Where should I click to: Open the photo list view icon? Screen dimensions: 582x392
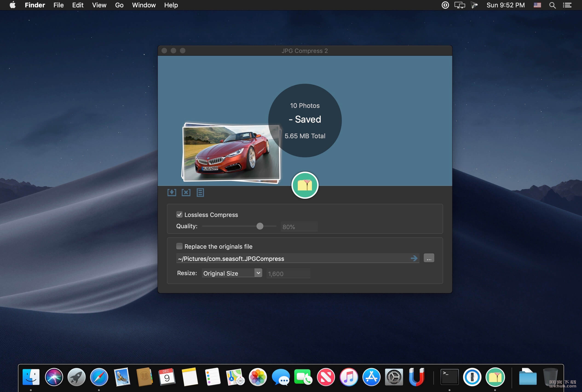coord(200,193)
